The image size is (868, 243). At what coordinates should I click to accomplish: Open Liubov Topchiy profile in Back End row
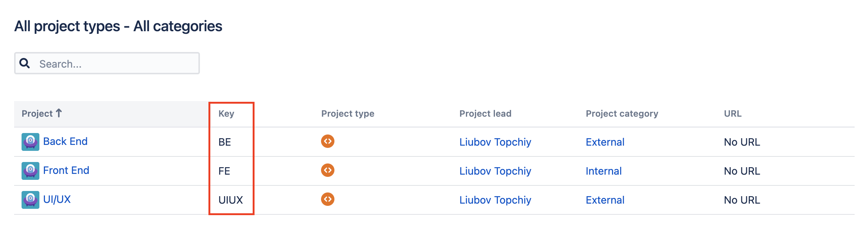[x=495, y=142]
